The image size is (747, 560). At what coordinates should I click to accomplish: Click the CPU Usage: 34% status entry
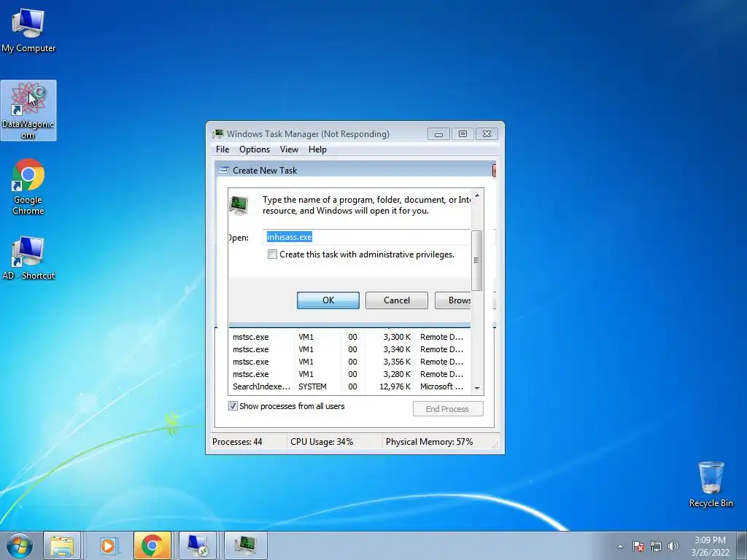click(322, 441)
